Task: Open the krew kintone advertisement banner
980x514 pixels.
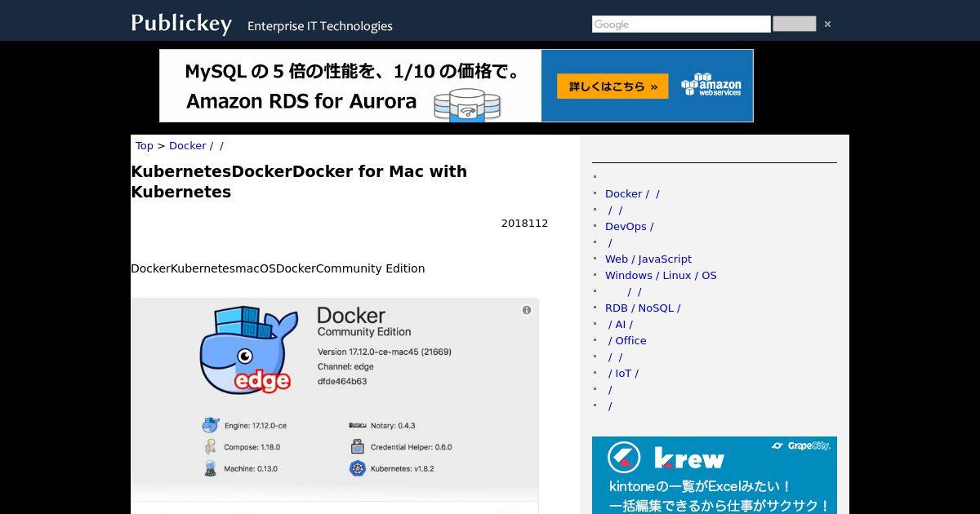Action: pos(715,475)
